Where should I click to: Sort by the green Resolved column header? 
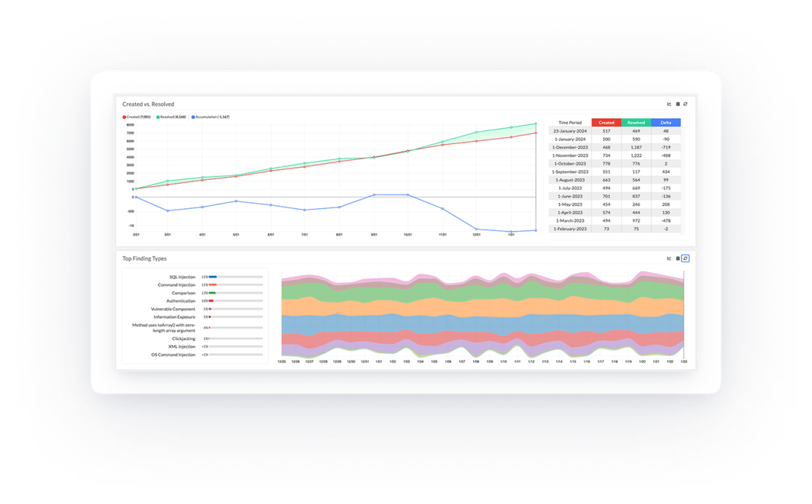[x=636, y=123]
